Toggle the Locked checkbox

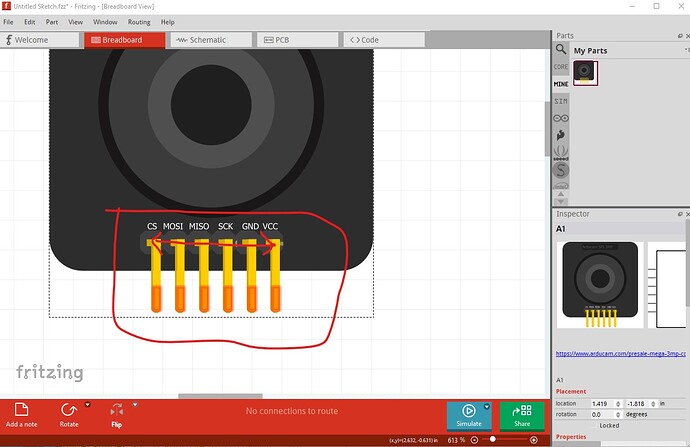click(595, 425)
